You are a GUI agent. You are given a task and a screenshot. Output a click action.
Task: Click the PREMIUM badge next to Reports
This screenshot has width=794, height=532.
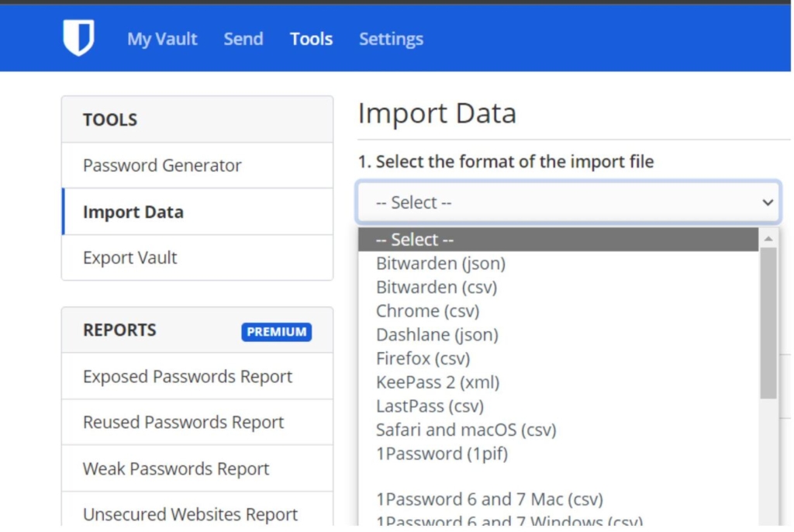click(277, 332)
